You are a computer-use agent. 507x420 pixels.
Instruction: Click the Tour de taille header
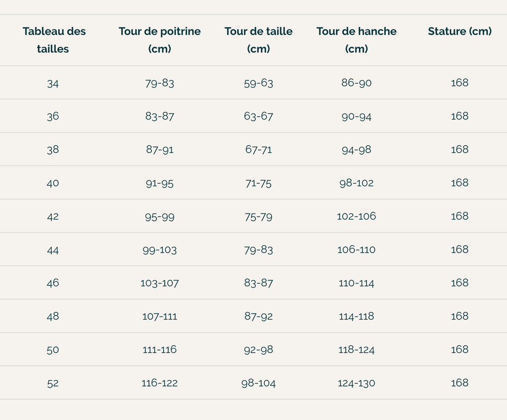click(x=259, y=40)
